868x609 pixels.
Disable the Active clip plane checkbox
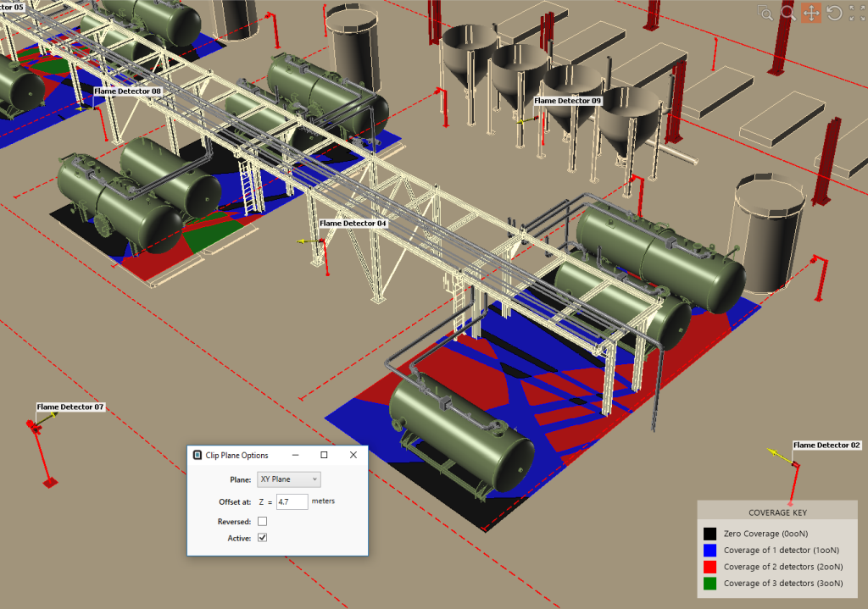coord(263,538)
